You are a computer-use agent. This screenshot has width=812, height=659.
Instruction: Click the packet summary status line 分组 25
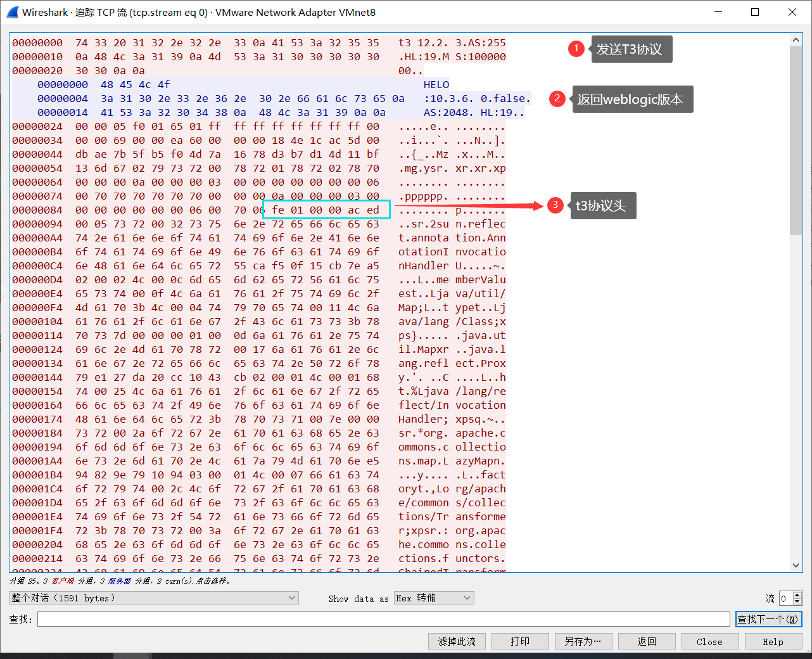click(x=120, y=580)
